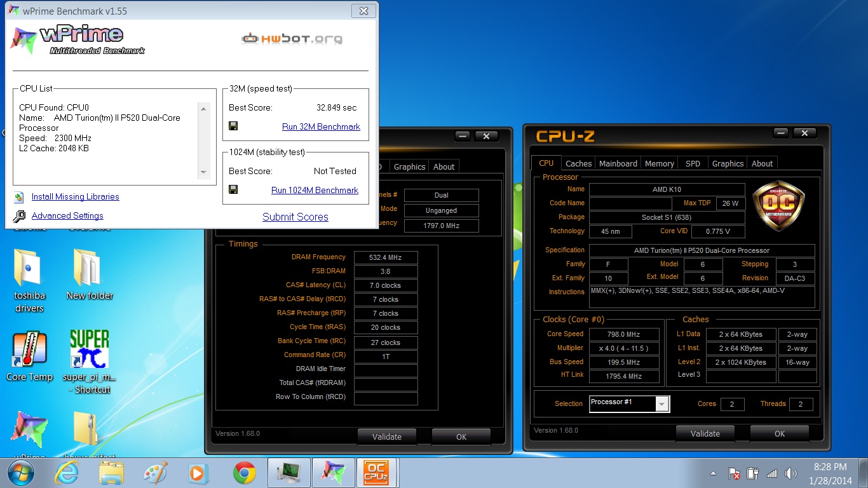Select the Super Pi shortcut on desktop
The image size is (868, 488).
[x=90, y=362]
